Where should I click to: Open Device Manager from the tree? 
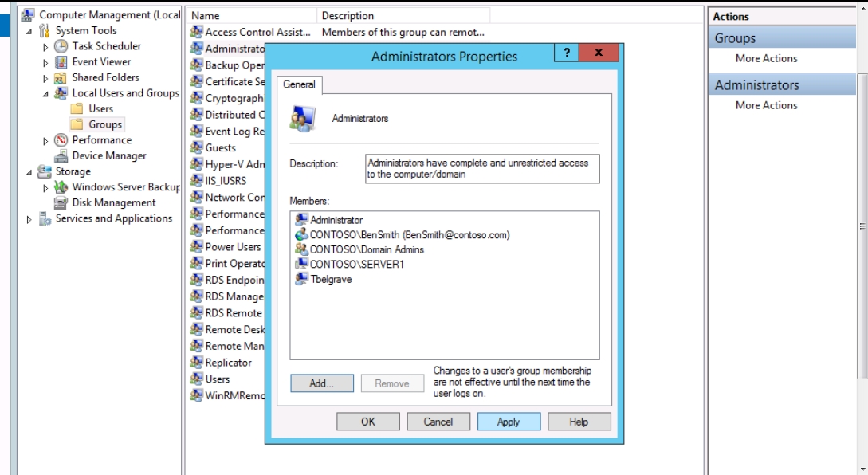[x=108, y=156]
